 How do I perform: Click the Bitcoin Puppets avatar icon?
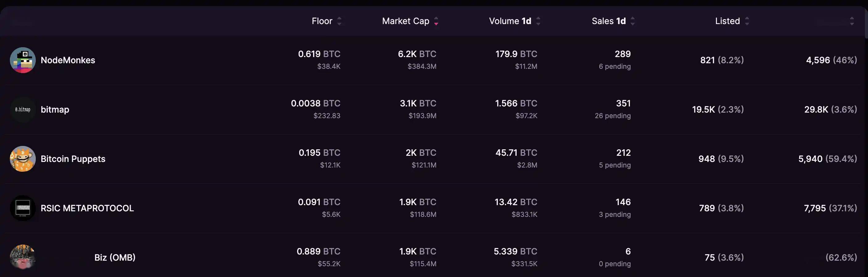pyautogui.click(x=23, y=159)
